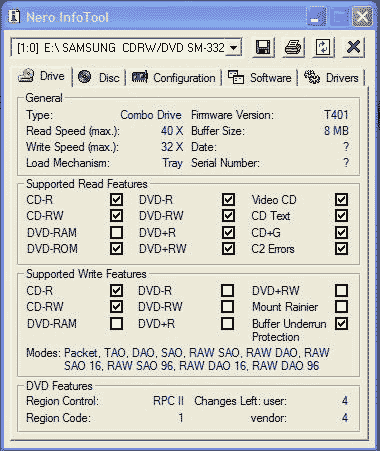
Task: Click the X exit icon in toolbar
Action: (x=353, y=47)
